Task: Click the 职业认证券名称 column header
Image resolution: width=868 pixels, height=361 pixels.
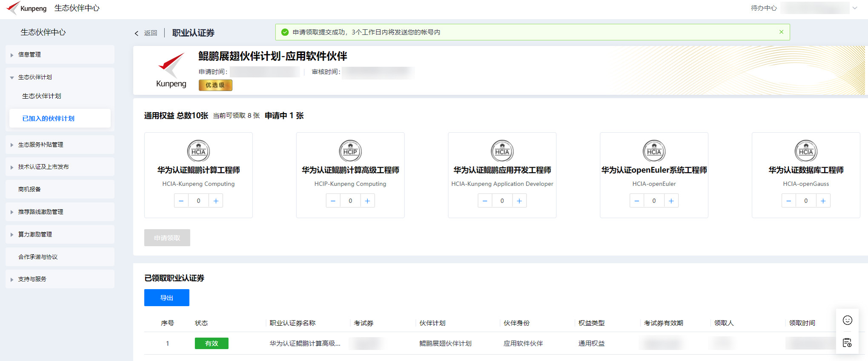Action: 292,323
